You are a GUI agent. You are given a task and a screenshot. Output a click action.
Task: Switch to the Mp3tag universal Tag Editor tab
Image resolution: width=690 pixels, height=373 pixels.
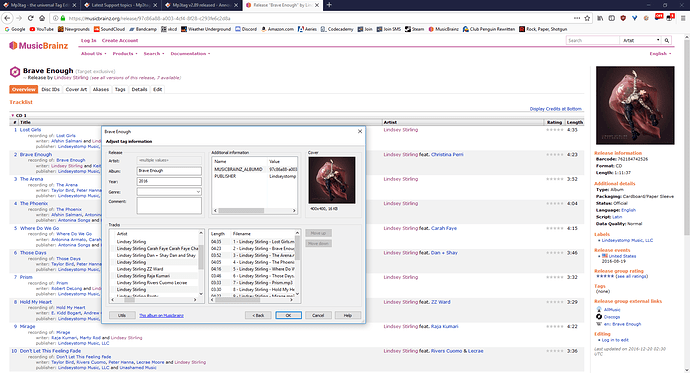(40, 5)
